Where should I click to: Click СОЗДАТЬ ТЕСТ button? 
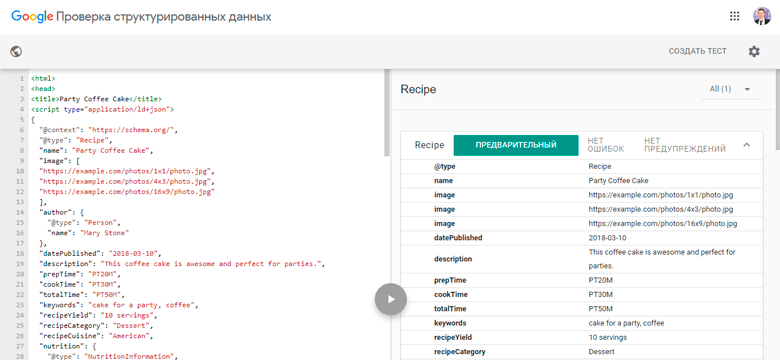click(x=697, y=51)
